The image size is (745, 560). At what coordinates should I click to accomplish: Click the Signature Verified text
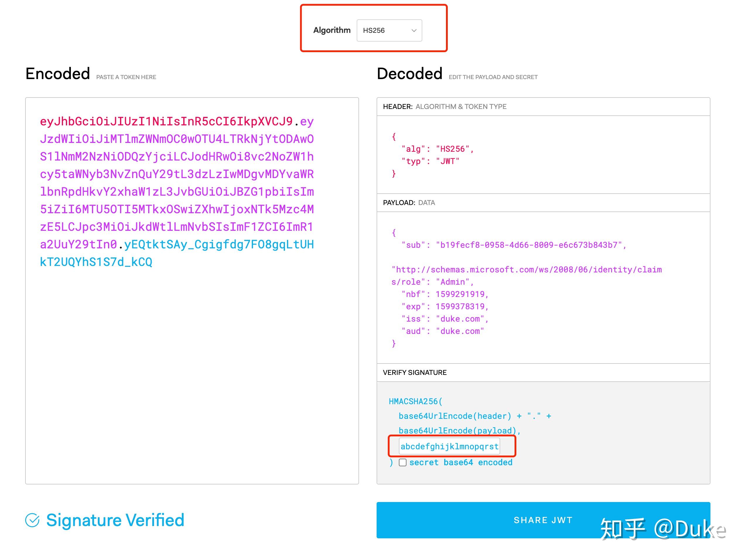point(115,520)
